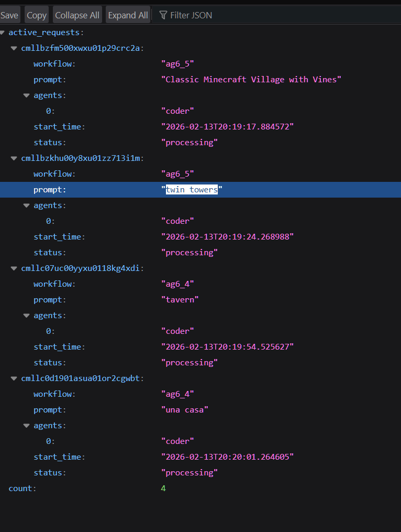Collapse all JSON nodes

coord(77,15)
